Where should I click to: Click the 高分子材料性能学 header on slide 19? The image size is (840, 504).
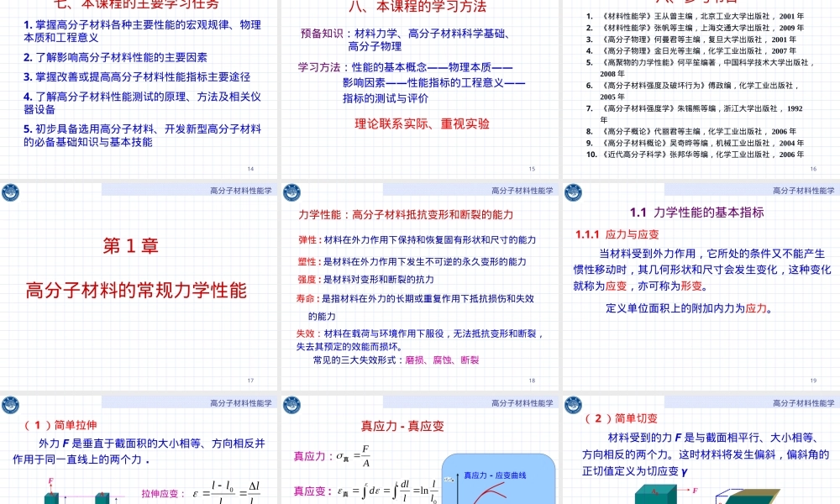[804, 190]
